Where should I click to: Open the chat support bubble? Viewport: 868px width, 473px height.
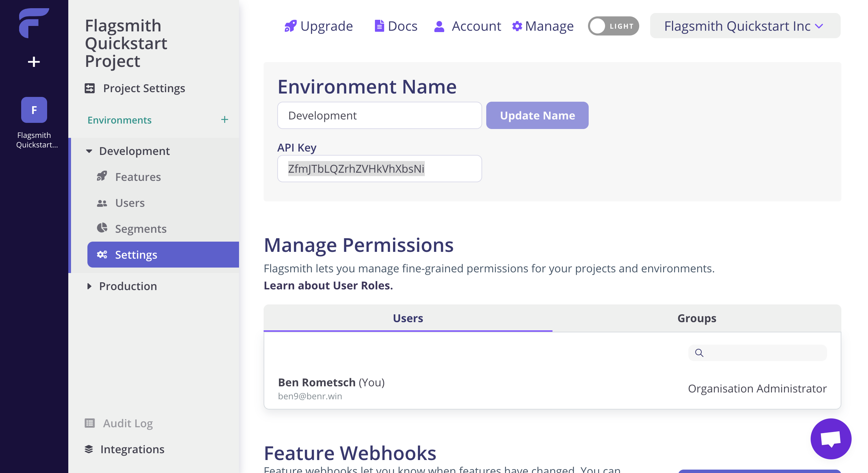click(x=831, y=439)
